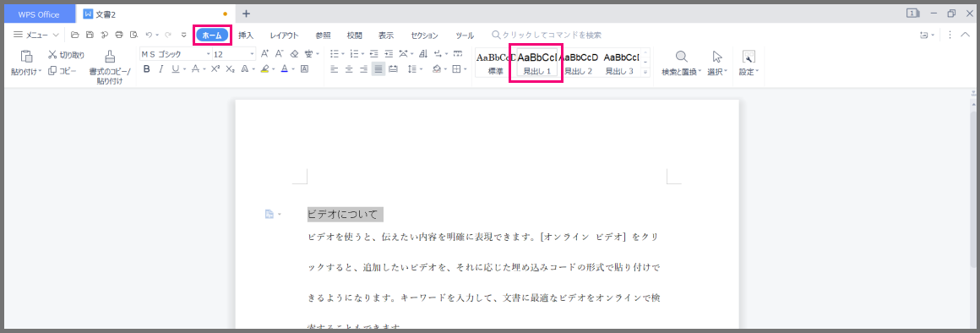Apply the 見出し 2 style

coord(578,63)
